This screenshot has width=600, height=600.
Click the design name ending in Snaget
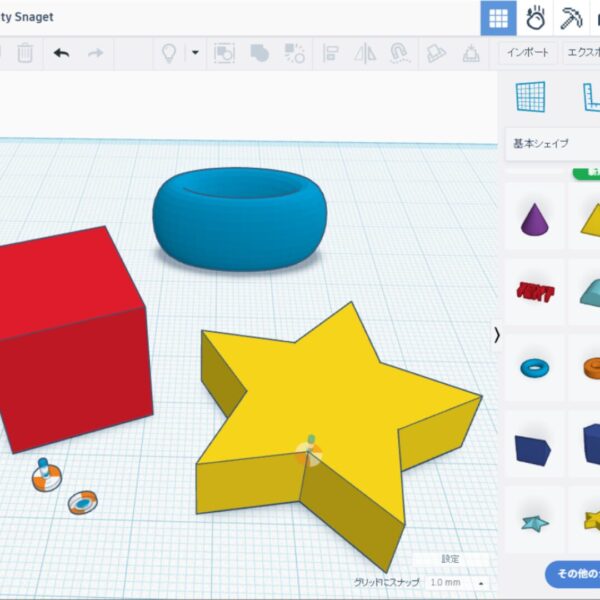[x=27, y=17]
